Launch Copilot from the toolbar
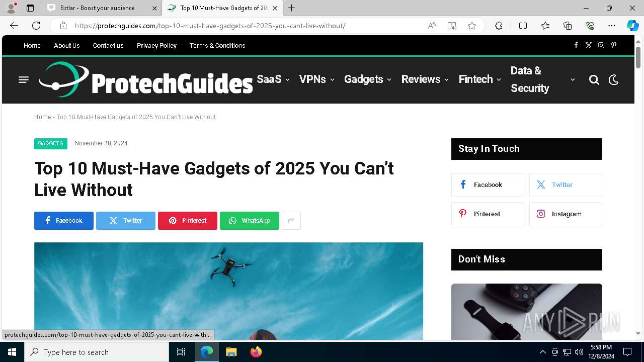The image size is (644, 362). (632, 26)
